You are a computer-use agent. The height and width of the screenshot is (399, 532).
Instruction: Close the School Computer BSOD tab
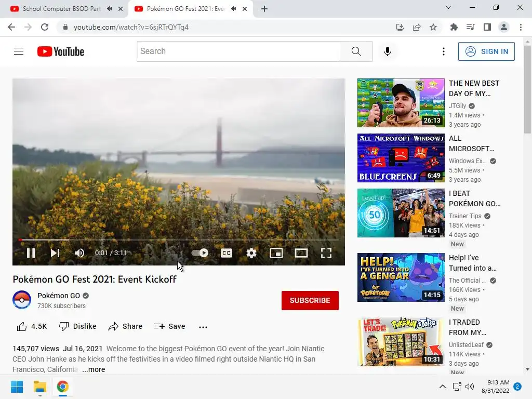click(121, 9)
